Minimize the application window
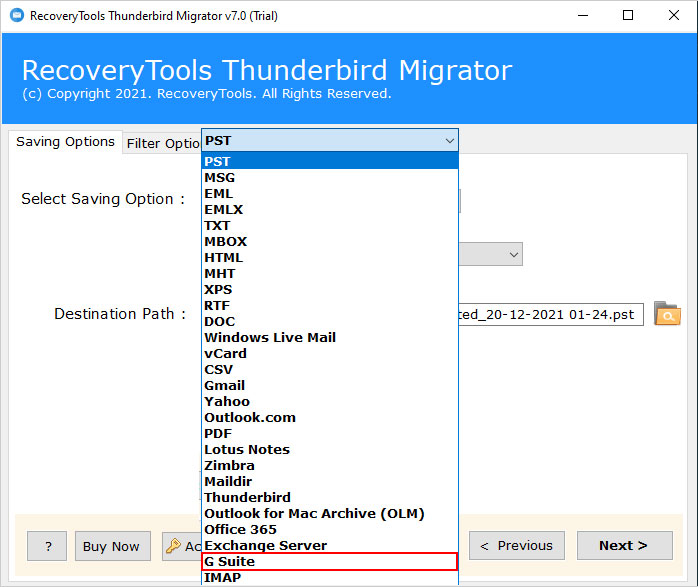This screenshot has height=587, width=698. point(583,16)
